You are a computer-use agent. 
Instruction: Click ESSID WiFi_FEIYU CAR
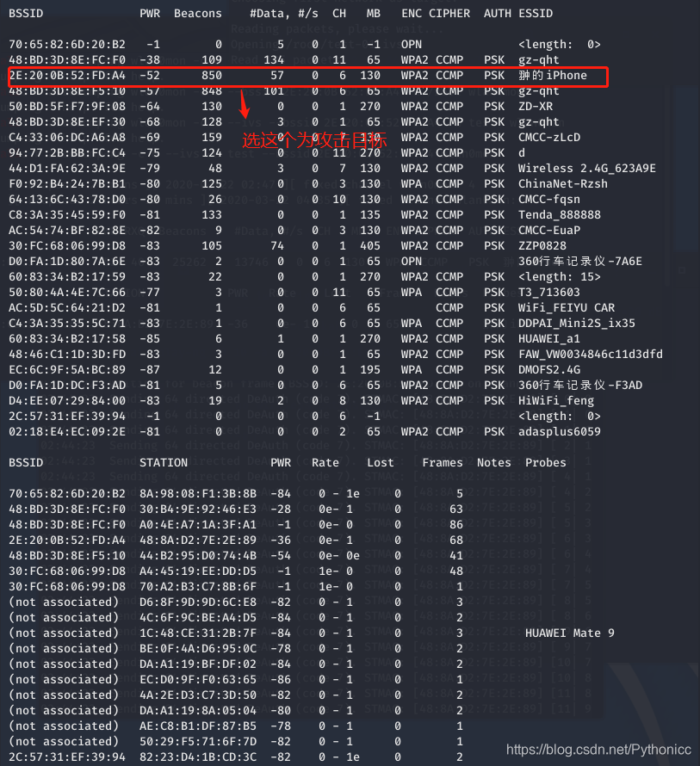click(x=566, y=308)
